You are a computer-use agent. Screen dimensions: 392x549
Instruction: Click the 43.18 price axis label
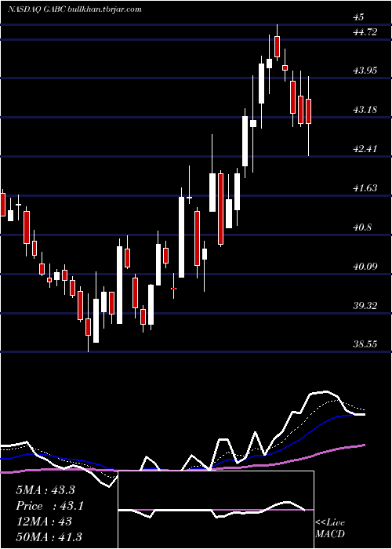(x=365, y=110)
